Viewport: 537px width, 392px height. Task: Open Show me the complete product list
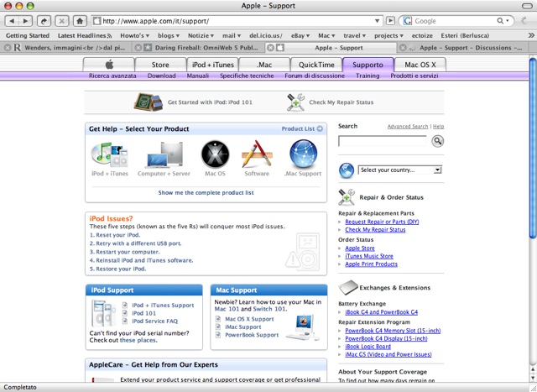click(206, 192)
